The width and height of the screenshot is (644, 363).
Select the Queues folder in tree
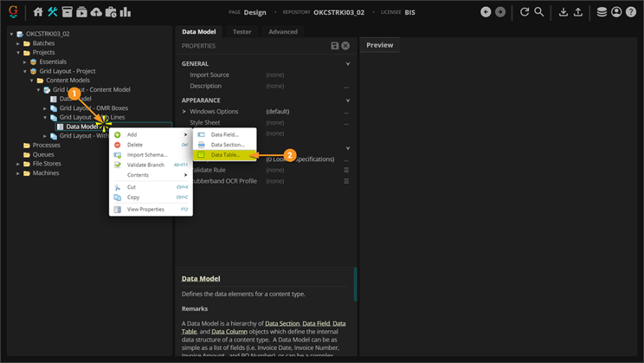click(x=43, y=155)
